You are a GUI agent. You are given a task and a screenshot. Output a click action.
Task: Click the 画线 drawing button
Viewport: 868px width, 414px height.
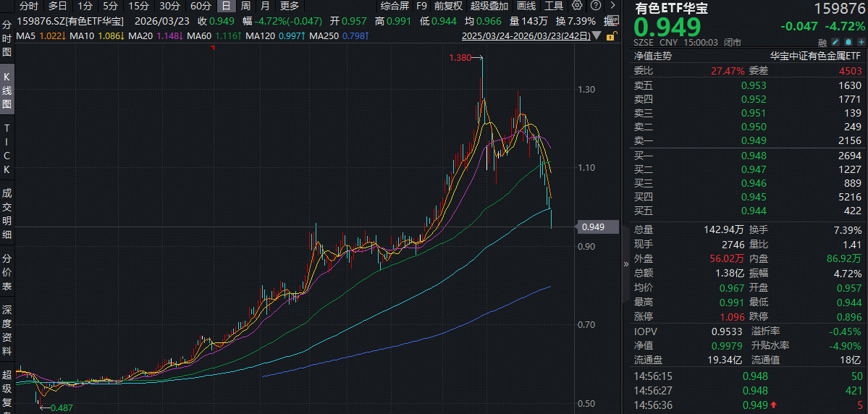pyautogui.click(x=526, y=6)
